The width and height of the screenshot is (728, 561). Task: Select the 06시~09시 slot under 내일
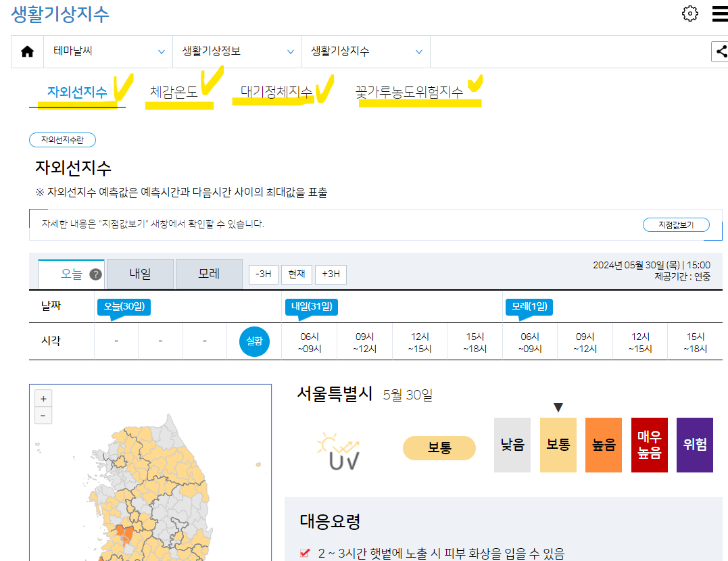click(x=309, y=341)
